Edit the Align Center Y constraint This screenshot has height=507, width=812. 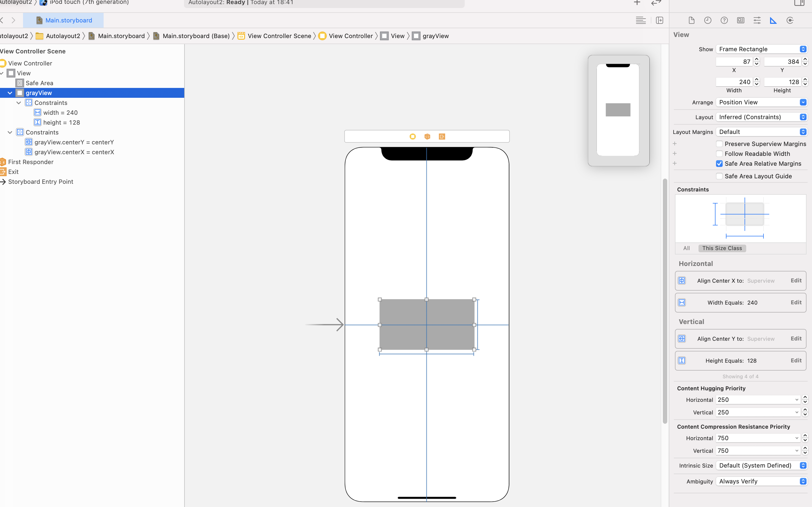[796, 339]
